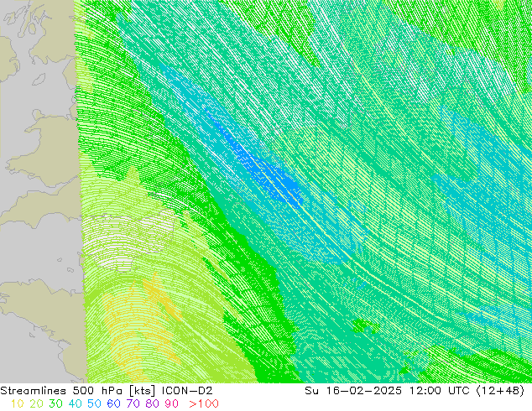Click the light blue legend value 50
This screenshot has height=411, width=532.
(x=94, y=403)
